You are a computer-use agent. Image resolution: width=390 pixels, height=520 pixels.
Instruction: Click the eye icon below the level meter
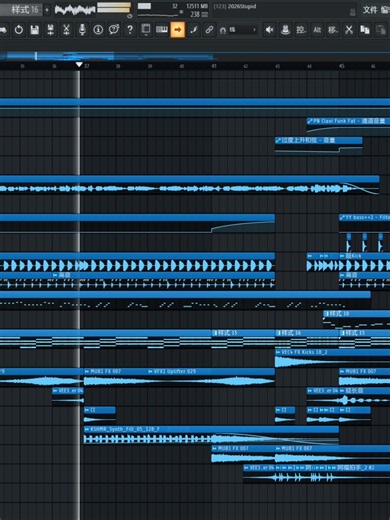(130, 16)
